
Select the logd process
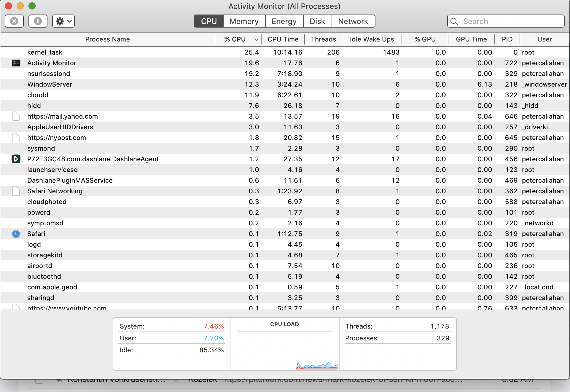285,244
